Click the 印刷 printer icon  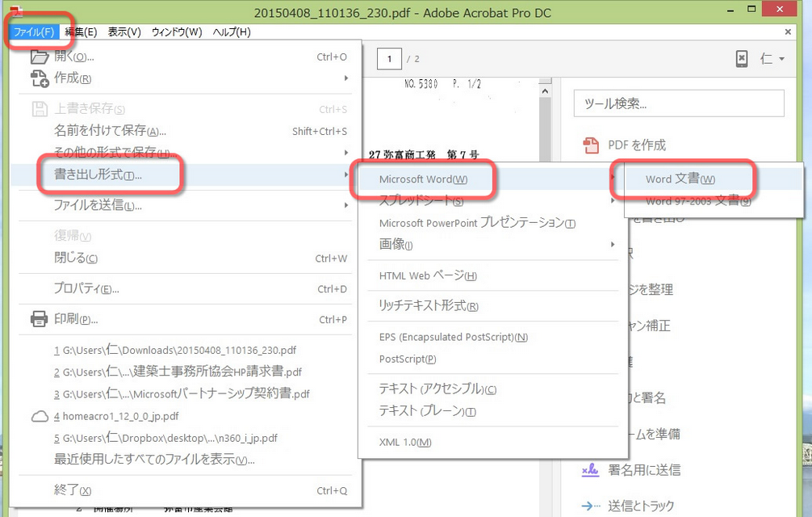(x=40, y=319)
